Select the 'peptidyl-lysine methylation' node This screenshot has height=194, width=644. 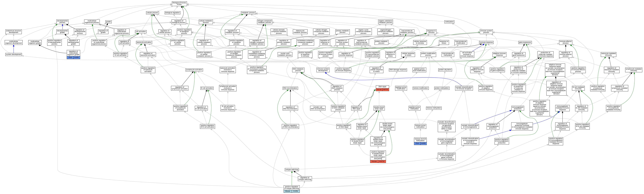pyautogui.click(x=414, y=108)
